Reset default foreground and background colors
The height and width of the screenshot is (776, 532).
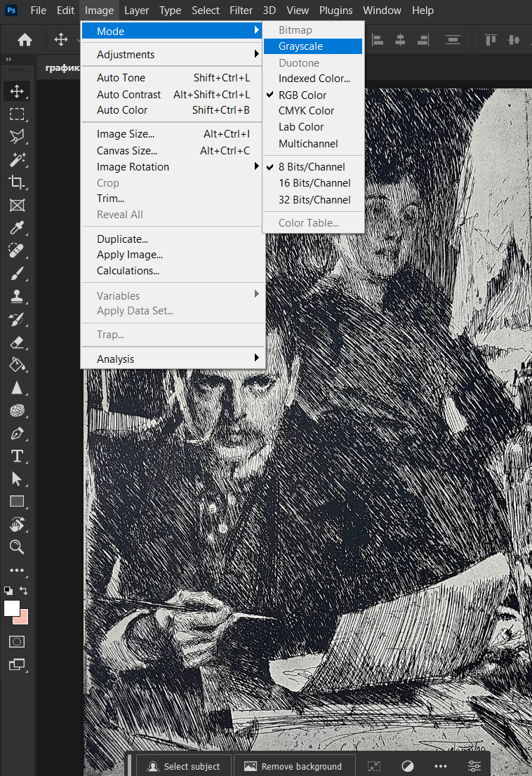point(8,590)
